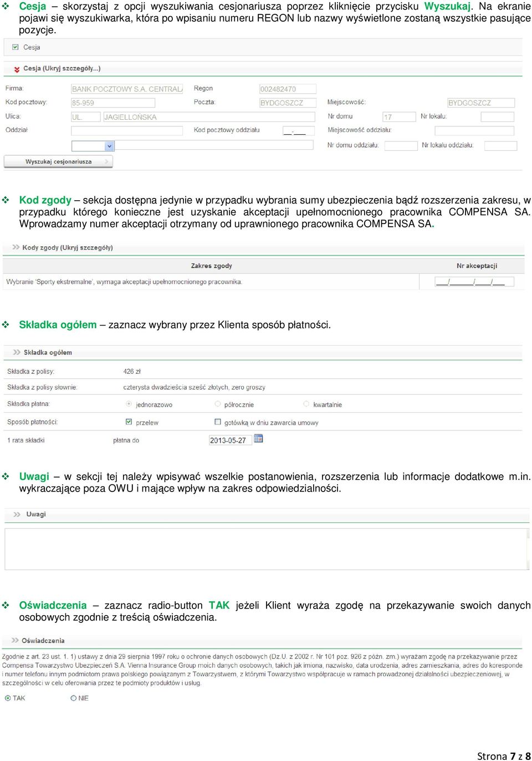Select the półrocznie payment option
Screen dimensions: 532x761
pyautogui.click(x=218, y=404)
